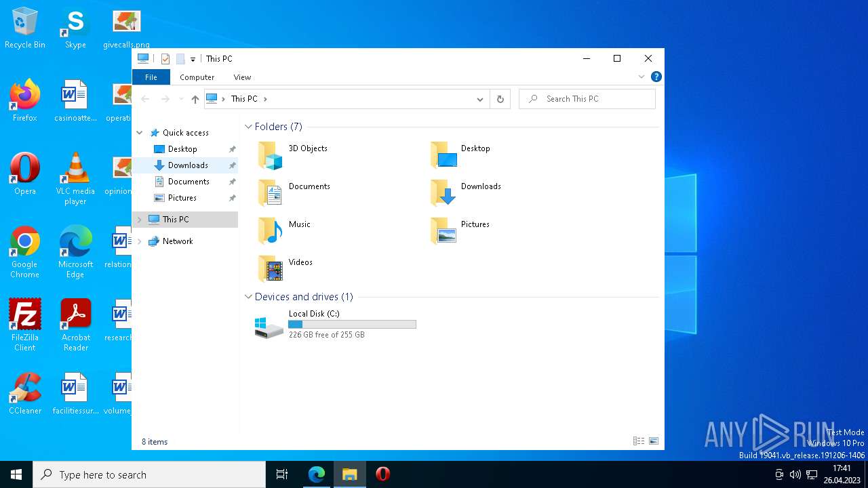Select the Google Chrome desktop shortcut
Image resolution: width=868 pixels, height=488 pixels.
pyautogui.click(x=25, y=253)
